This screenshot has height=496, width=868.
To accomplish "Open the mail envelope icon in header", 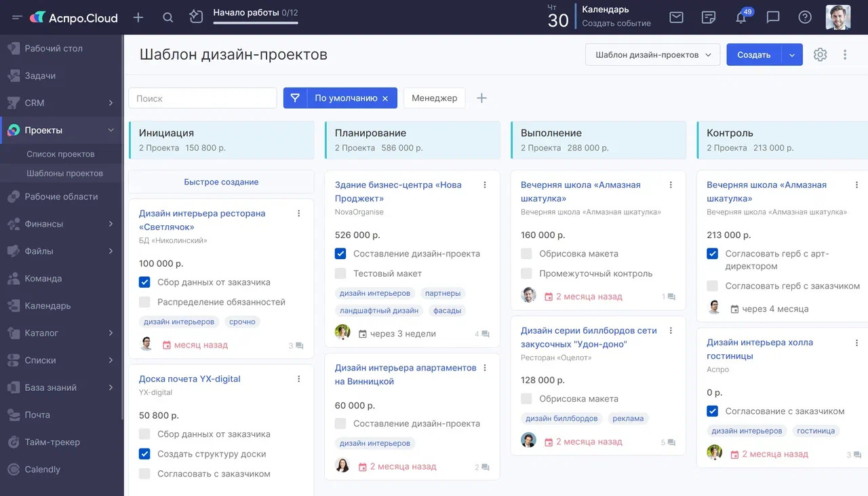I will point(676,18).
